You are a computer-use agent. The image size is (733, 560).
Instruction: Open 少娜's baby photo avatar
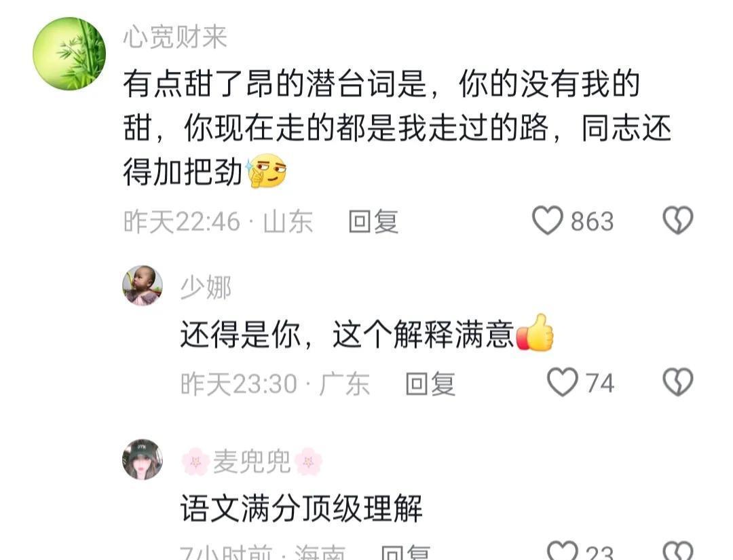143,285
